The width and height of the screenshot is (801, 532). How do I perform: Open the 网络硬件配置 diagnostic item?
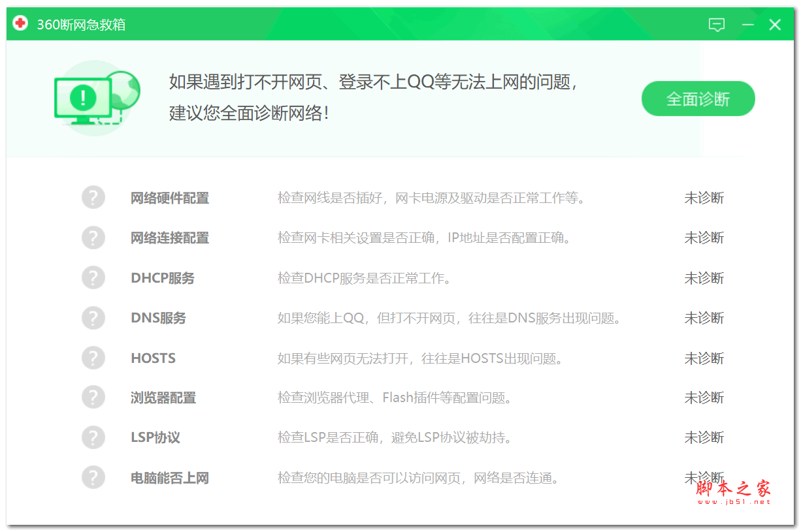[x=170, y=197]
